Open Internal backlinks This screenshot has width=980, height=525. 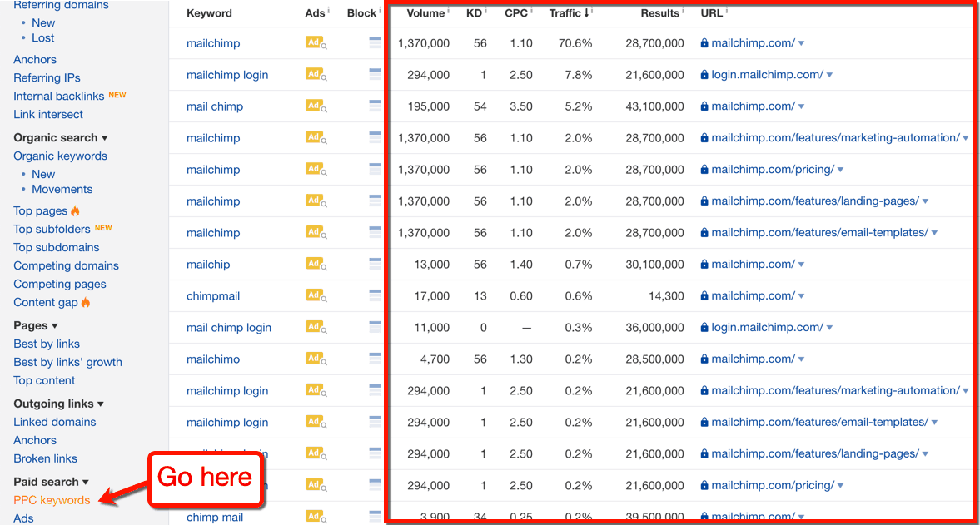(60, 96)
